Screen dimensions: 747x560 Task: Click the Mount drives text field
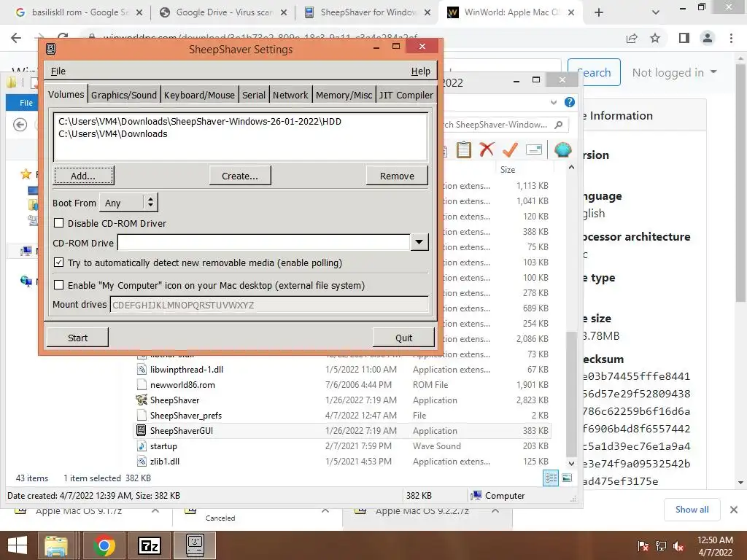[269, 305]
